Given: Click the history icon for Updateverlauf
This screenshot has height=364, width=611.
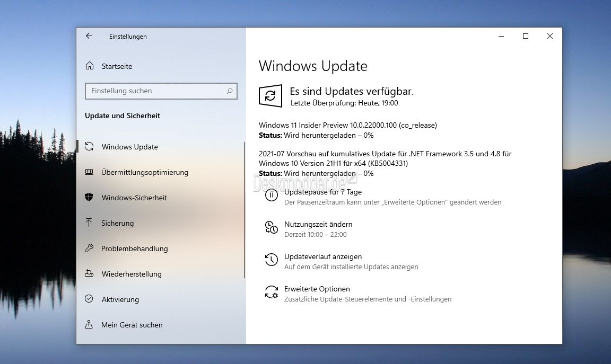Looking at the screenshot, I should [x=271, y=260].
